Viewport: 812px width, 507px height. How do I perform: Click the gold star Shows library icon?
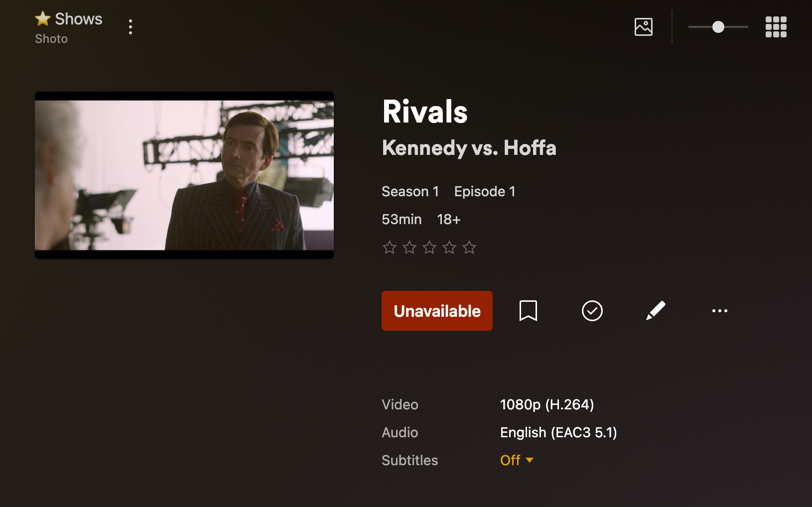click(x=43, y=19)
